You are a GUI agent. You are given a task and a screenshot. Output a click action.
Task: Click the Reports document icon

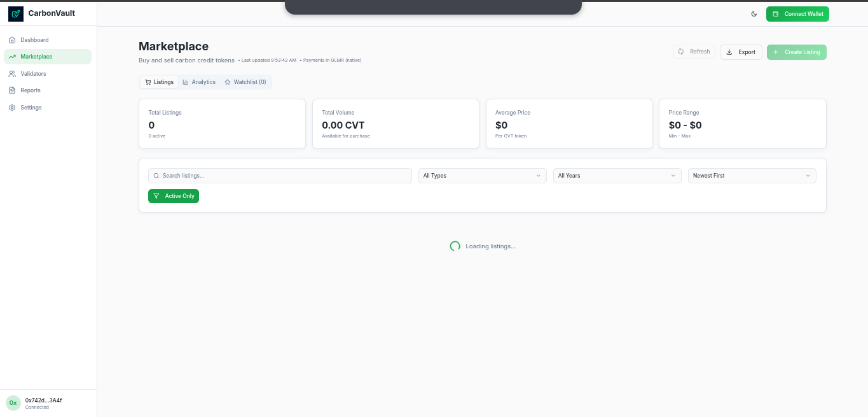(x=12, y=90)
